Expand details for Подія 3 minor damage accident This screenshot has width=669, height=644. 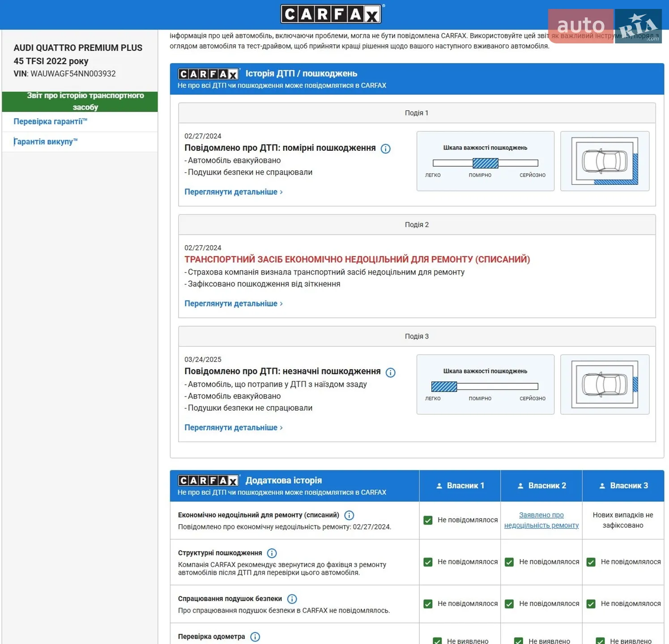tap(234, 428)
